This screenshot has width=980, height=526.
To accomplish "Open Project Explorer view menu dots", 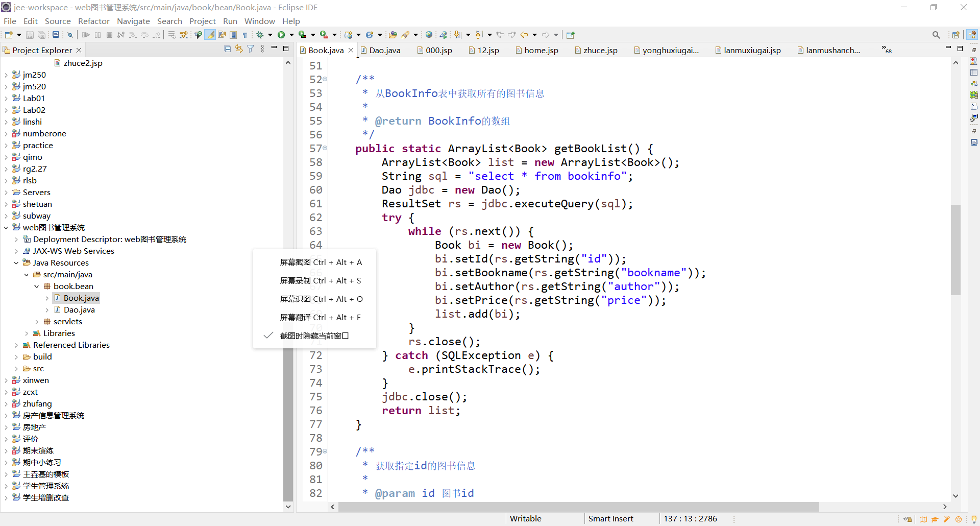I will point(262,49).
